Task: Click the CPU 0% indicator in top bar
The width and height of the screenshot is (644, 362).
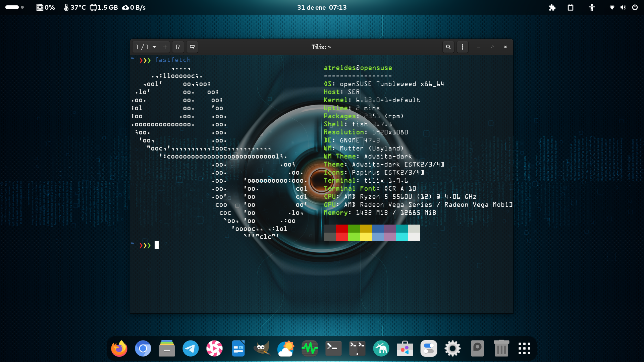Action: click(x=46, y=7)
